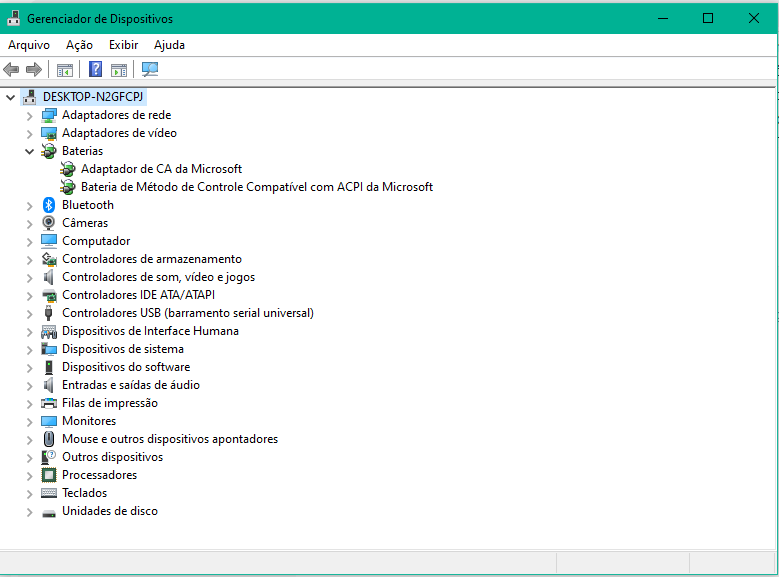Expand Controladores USB chevron
This screenshot has width=779, height=577.
click(x=29, y=314)
